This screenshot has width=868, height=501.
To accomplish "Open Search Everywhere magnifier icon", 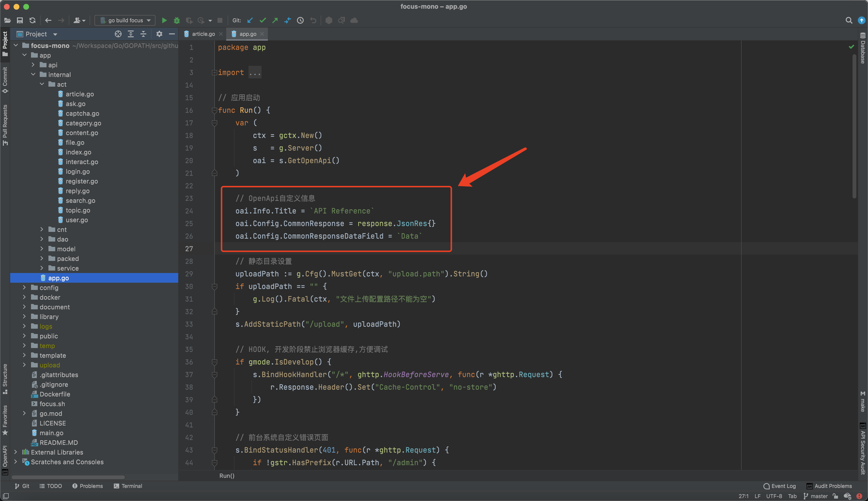I will point(849,20).
